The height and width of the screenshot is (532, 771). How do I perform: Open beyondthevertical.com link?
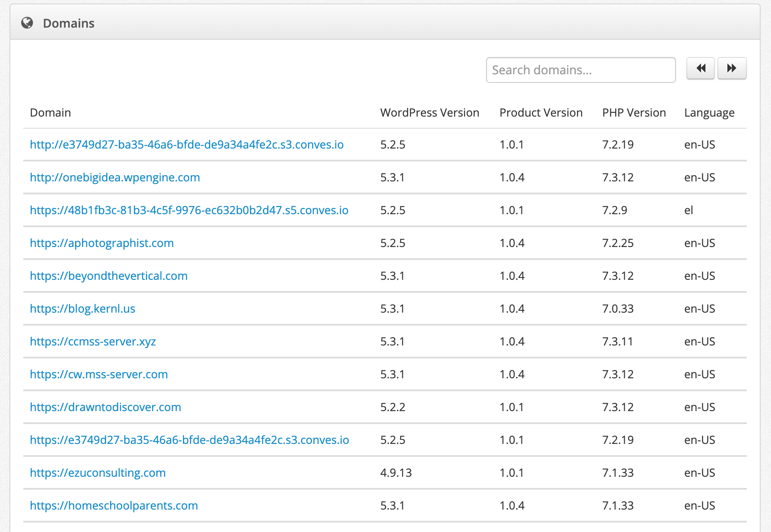[x=109, y=276]
